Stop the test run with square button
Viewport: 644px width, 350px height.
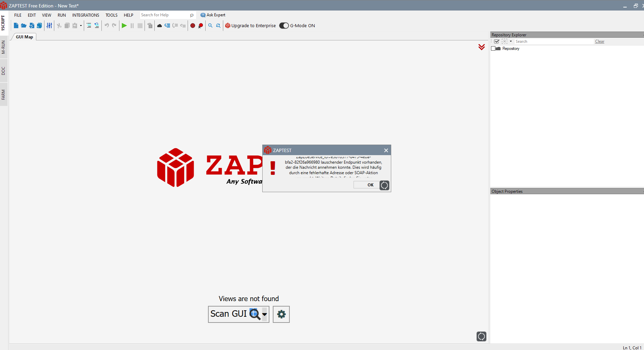click(x=140, y=26)
